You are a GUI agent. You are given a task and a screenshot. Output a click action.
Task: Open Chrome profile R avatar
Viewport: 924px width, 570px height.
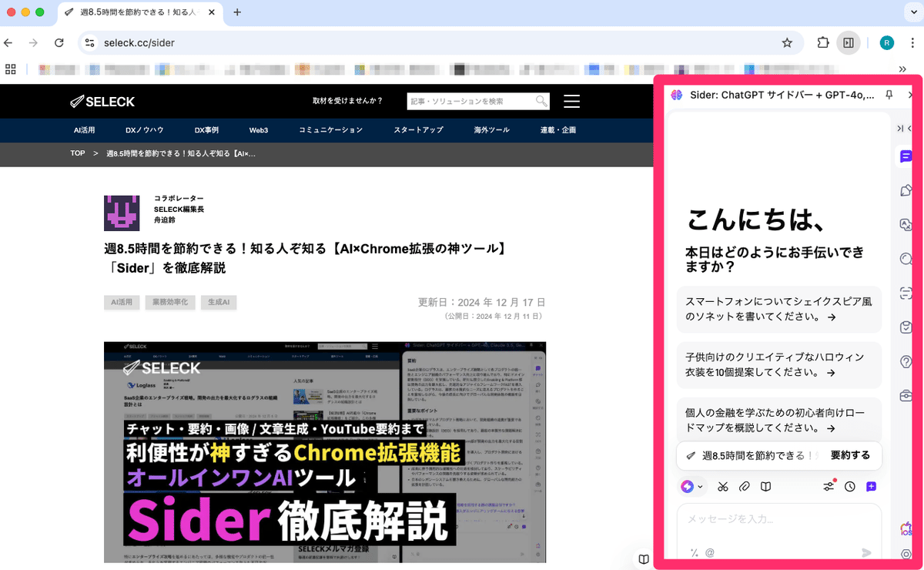click(887, 43)
